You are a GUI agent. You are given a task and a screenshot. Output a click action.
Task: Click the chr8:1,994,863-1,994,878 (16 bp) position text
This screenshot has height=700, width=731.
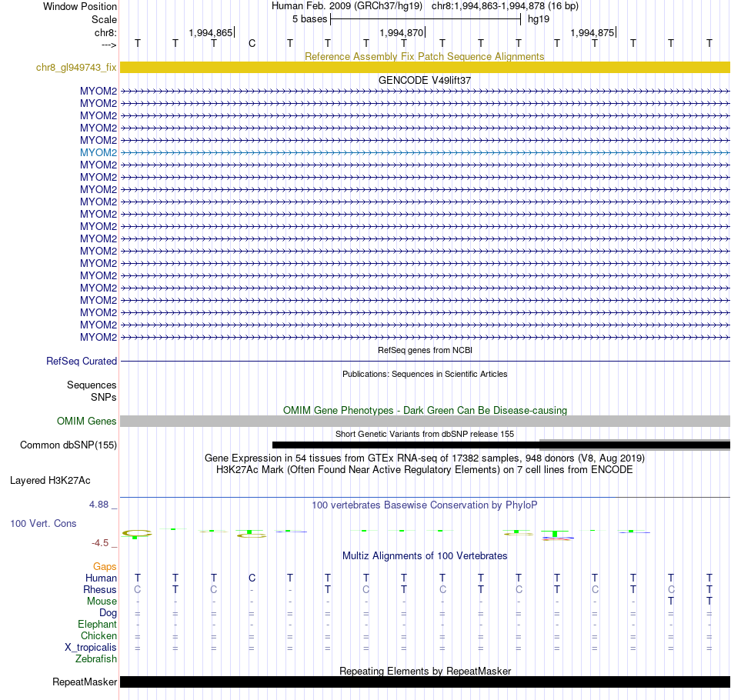[505, 6]
